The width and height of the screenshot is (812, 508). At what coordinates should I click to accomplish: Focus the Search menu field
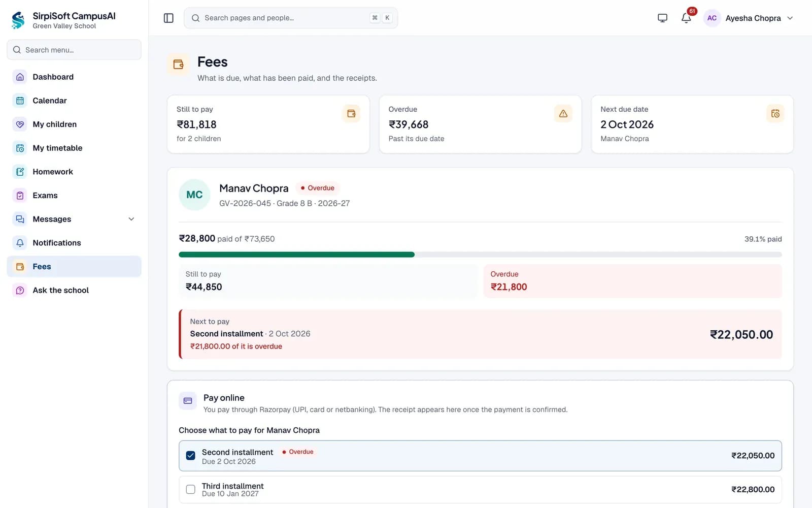74,50
